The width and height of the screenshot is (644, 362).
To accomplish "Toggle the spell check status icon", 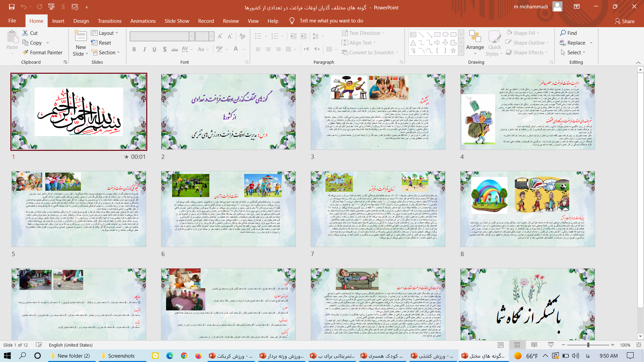I will (x=39, y=345).
